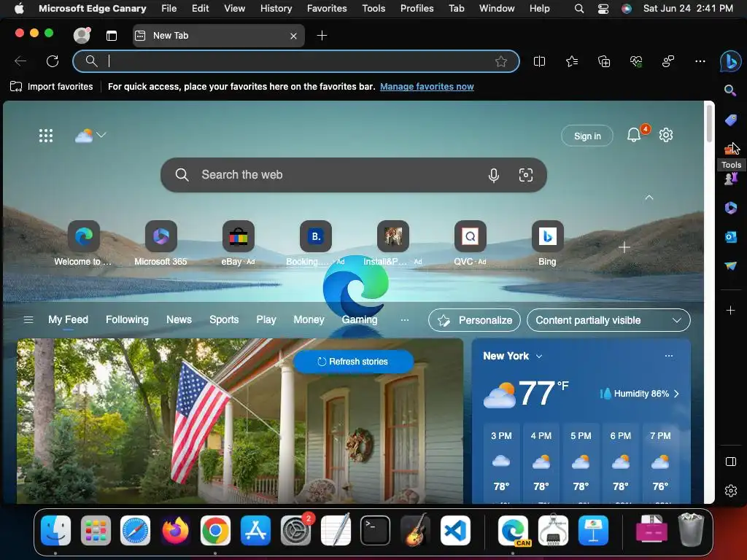Click the Personalize button

(x=474, y=321)
